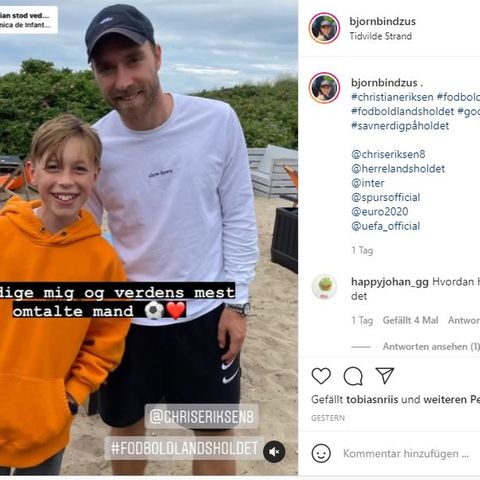
Task: Open bjornbindzus profile picture in the header
Action: [x=324, y=28]
